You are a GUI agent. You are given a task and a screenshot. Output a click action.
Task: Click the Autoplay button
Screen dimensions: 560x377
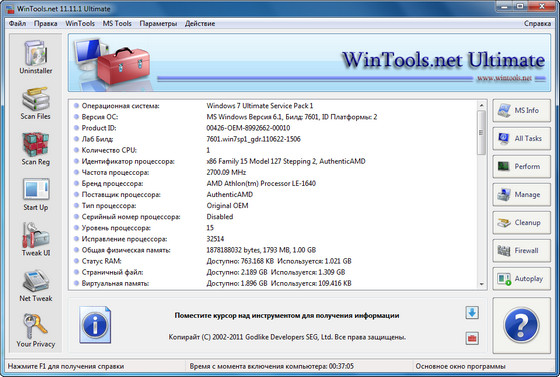click(521, 278)
